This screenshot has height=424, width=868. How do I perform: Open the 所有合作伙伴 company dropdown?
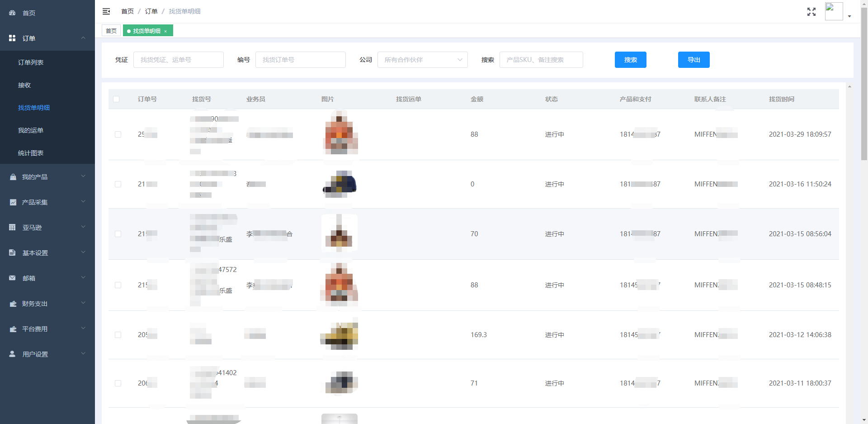pyautogui.click(x=422, y=60)
